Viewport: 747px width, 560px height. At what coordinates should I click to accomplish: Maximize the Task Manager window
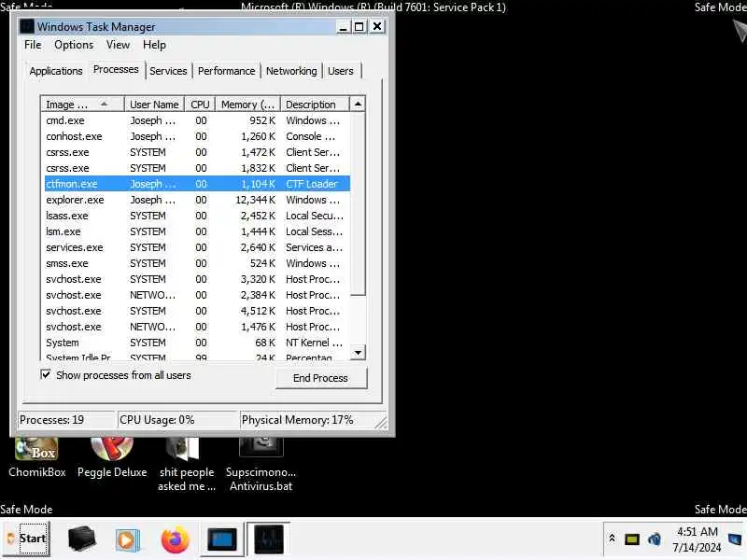[359, 27]
